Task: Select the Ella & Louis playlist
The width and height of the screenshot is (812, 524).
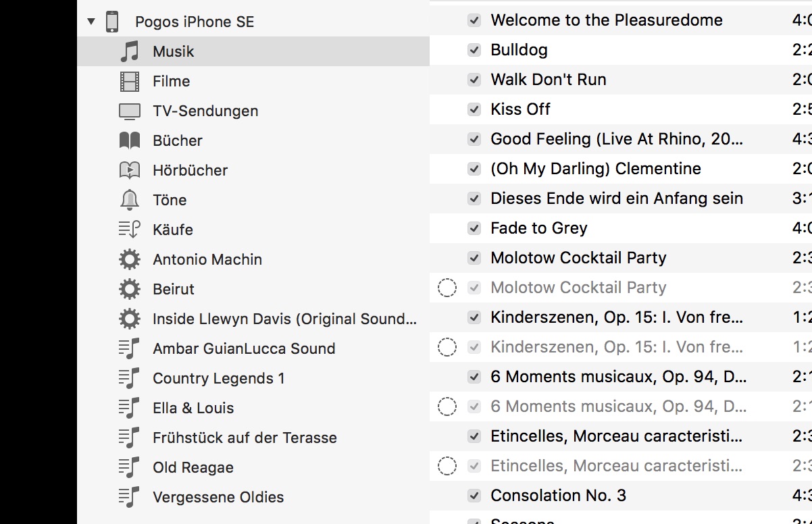Action: (193, 408)
